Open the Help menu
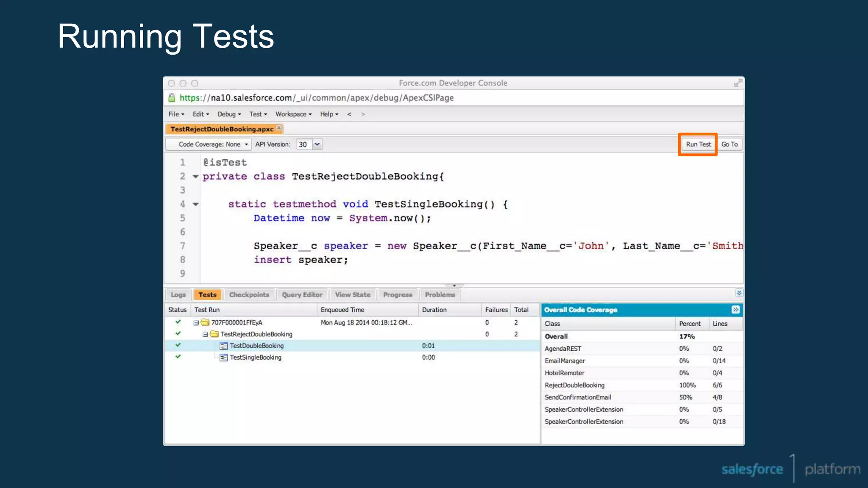 329,114
